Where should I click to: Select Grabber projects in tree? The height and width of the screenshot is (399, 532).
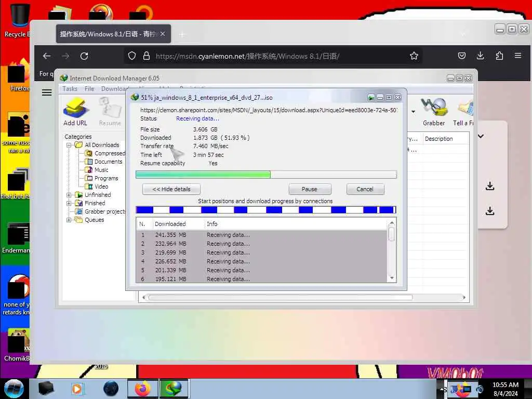click(x=100, y=211)
